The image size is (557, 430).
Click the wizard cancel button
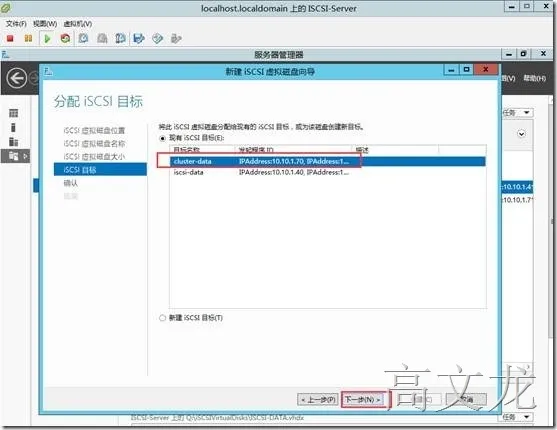point(466,399)
